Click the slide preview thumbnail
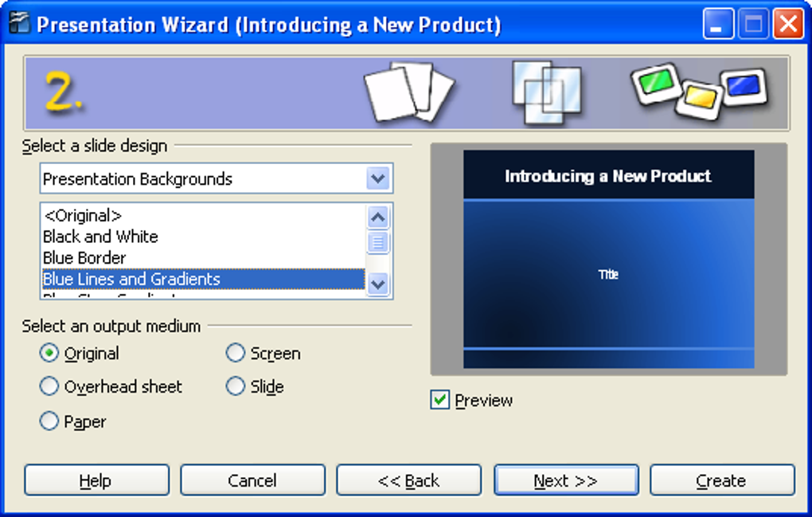The image size is (812, 517). click(x=608, y=259)
